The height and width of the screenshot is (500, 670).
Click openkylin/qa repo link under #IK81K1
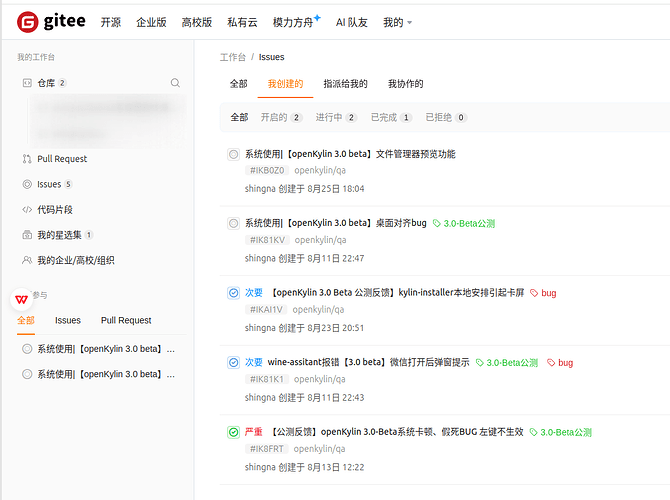point(320,379)
